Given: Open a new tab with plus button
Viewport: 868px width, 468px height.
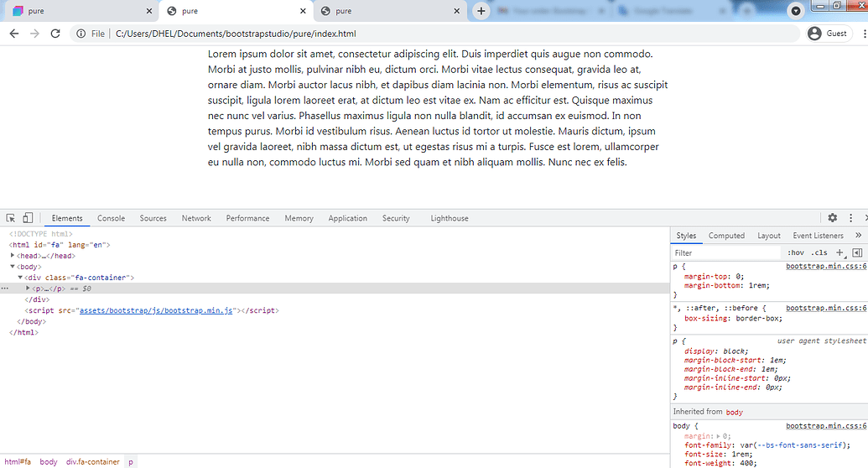Looking at the screenshot, I should click(481, 11).
